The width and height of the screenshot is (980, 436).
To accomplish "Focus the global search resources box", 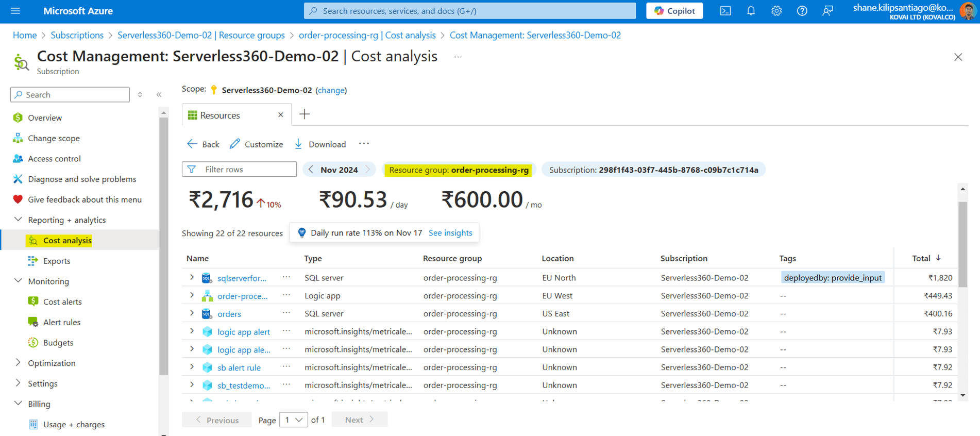I will click(x=470, y=11).
